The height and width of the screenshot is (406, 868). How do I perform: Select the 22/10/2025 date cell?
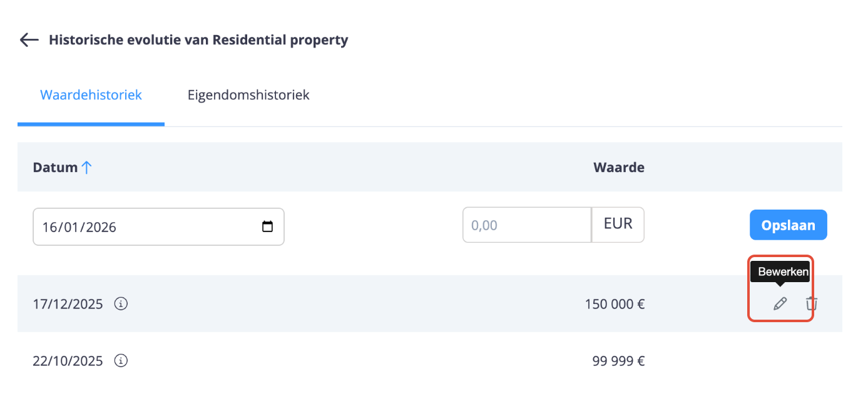(68, 361)
